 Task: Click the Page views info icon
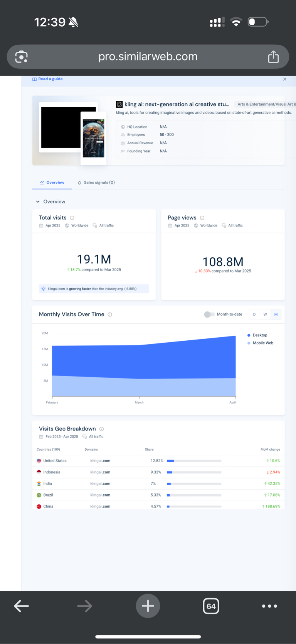pyautogui.click(x=202, y=218)
